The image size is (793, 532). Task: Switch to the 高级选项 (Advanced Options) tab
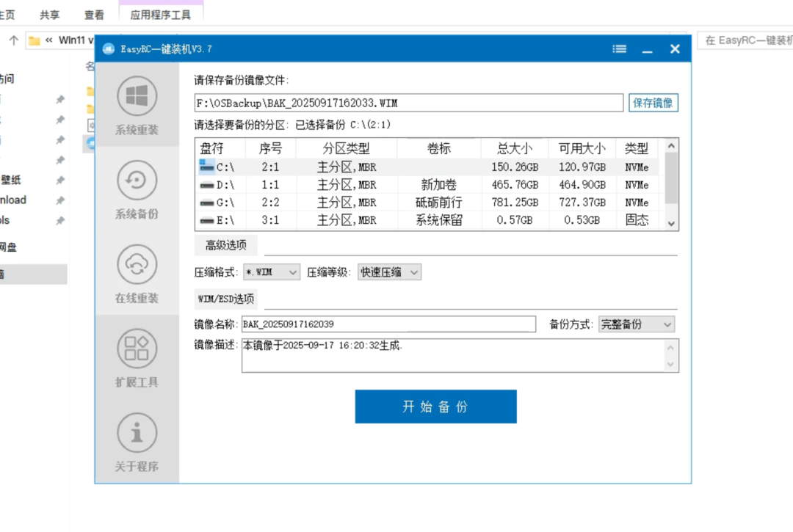226,246
